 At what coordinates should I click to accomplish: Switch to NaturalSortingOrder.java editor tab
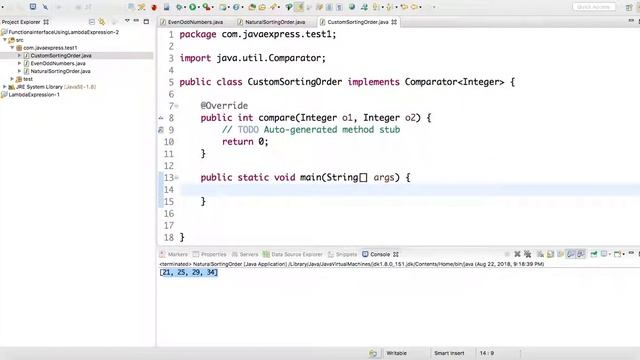(272, 22)
